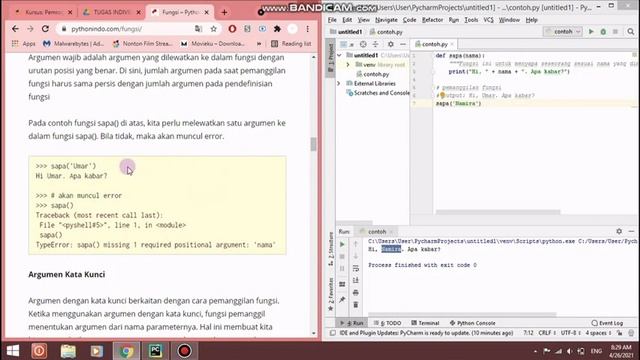Toggle tool window bars via the bottom-left status icon
This screenshot has width=640, height=360.
(333, 333)
